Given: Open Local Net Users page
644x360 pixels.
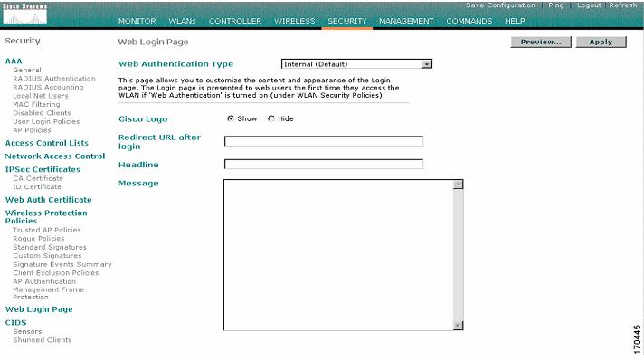Looking at the screenshot, I should (41, 96).
